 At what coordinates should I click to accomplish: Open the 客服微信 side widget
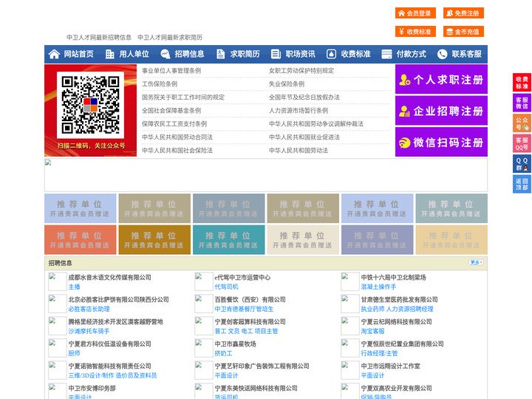click(522, 103)
